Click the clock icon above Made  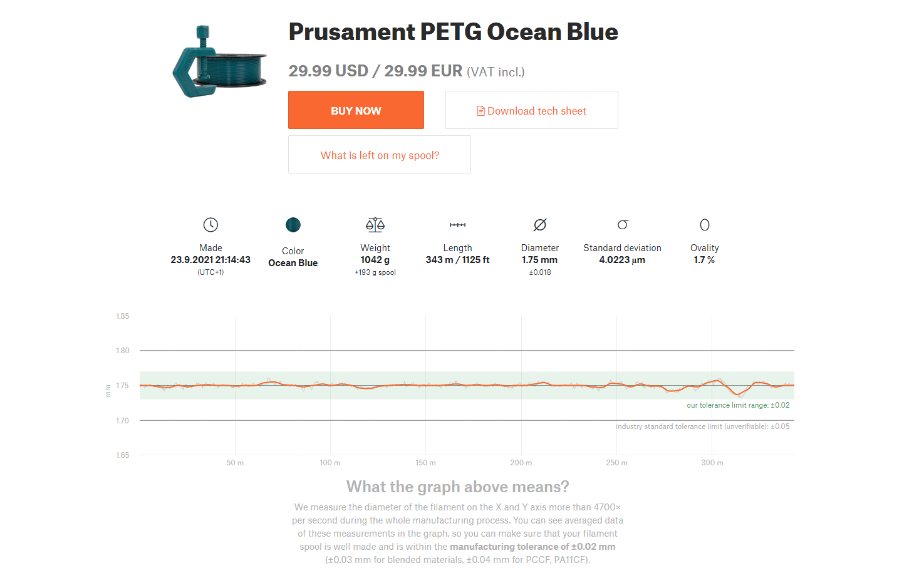tap(210, 225)
